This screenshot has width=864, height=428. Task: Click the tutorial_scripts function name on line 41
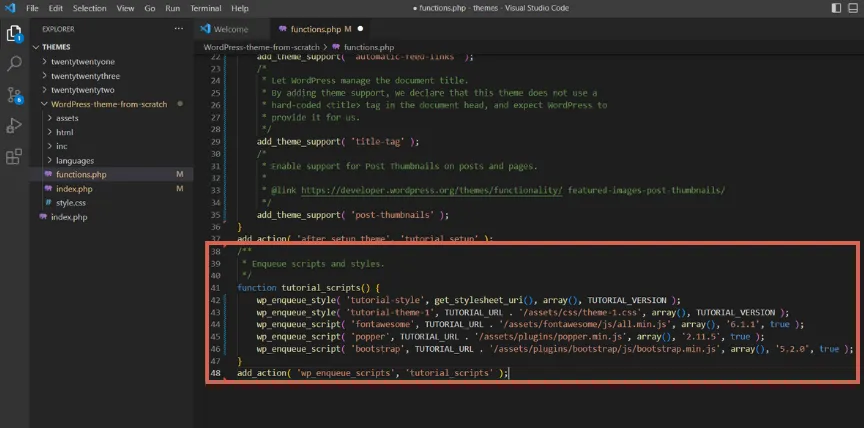(321, 288)
